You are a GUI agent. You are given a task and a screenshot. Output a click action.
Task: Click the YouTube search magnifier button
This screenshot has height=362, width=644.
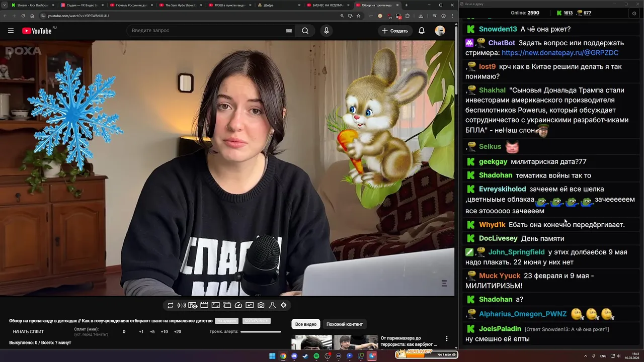coord(305,31)
